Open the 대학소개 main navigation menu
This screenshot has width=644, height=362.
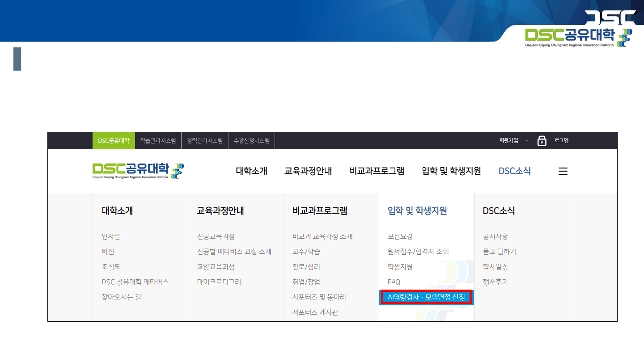[251, 171]
